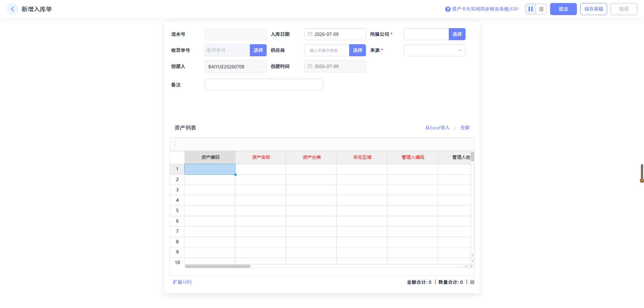644x308 pixels.
Task: Cancel the inbound order form
Action: point(624,9)
